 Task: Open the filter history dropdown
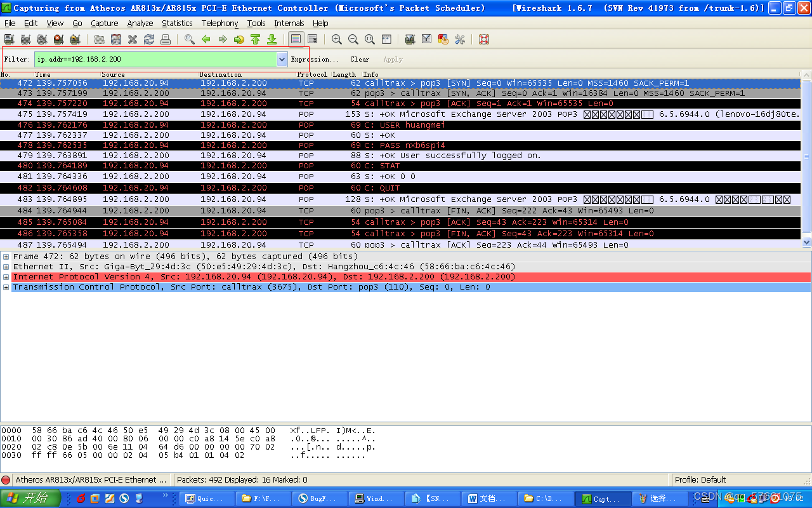click(x=281, y=58)
